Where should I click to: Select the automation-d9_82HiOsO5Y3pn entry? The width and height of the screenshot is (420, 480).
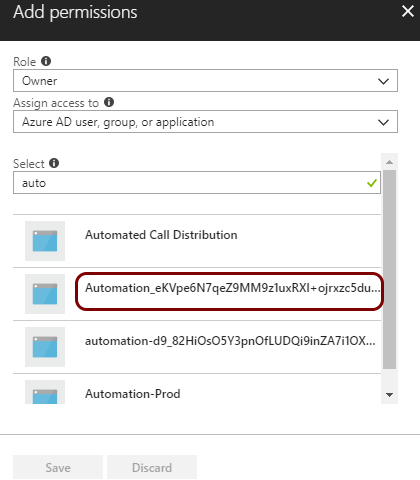click(197, 347)
